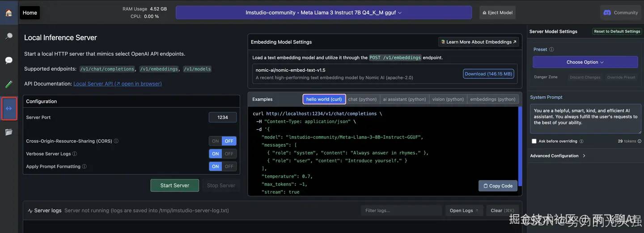This screenshot has width=644, height=233.
Task: Expand Advanced Configuration section
Action: tap(558, 156)
